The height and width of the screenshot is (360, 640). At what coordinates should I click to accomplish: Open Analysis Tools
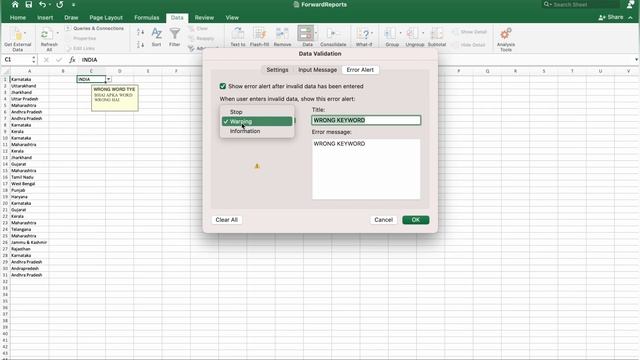(x=506, y=39)
